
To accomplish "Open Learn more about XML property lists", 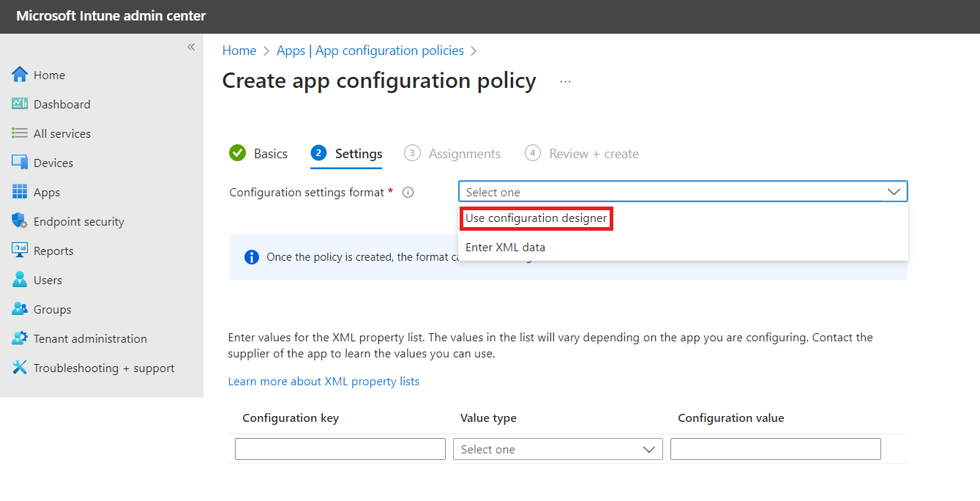I will coord(323,382).
